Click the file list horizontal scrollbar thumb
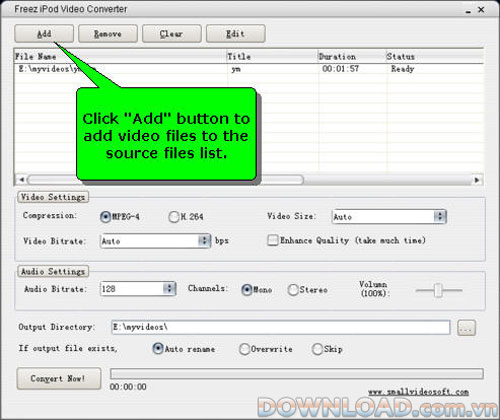Viewport: 500px width, 420px height. pyautogui.click(x=165, y=180)
